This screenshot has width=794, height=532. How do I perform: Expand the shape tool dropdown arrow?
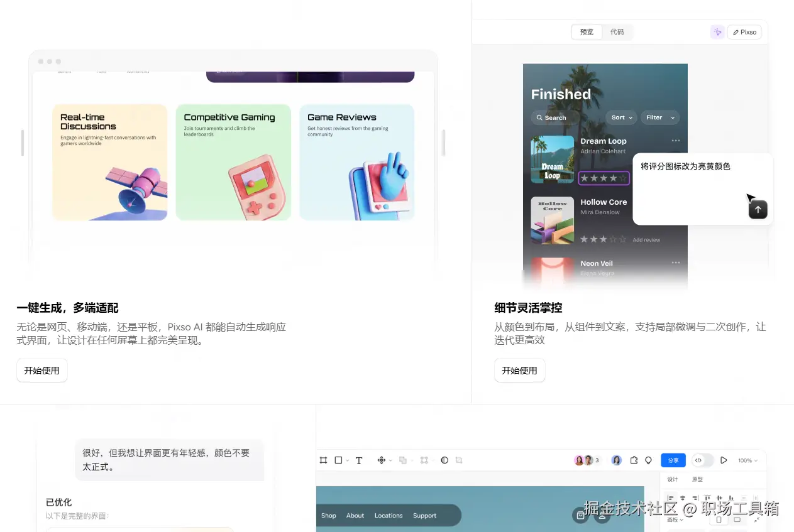348,460
